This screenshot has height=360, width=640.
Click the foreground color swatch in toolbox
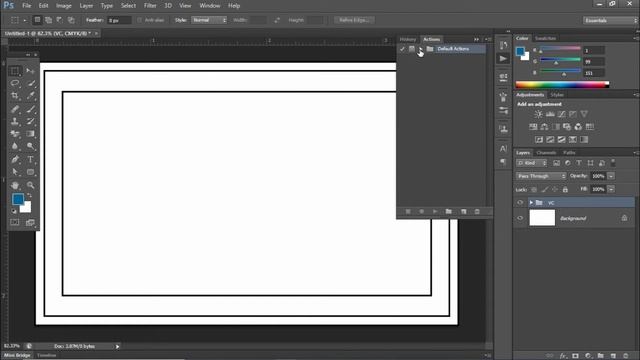pyautogui.click(x=18, y=199)
